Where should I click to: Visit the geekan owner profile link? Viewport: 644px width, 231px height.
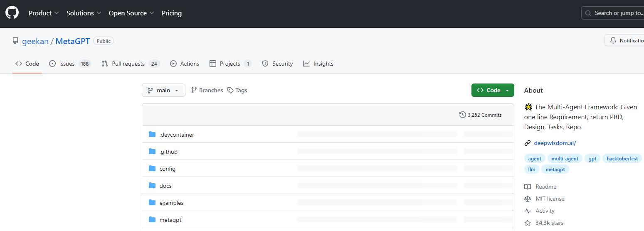click(x=35, y=41)
